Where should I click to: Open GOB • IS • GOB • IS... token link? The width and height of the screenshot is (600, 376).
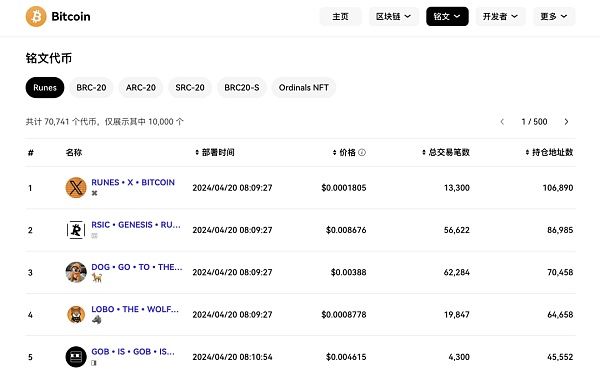133,352
